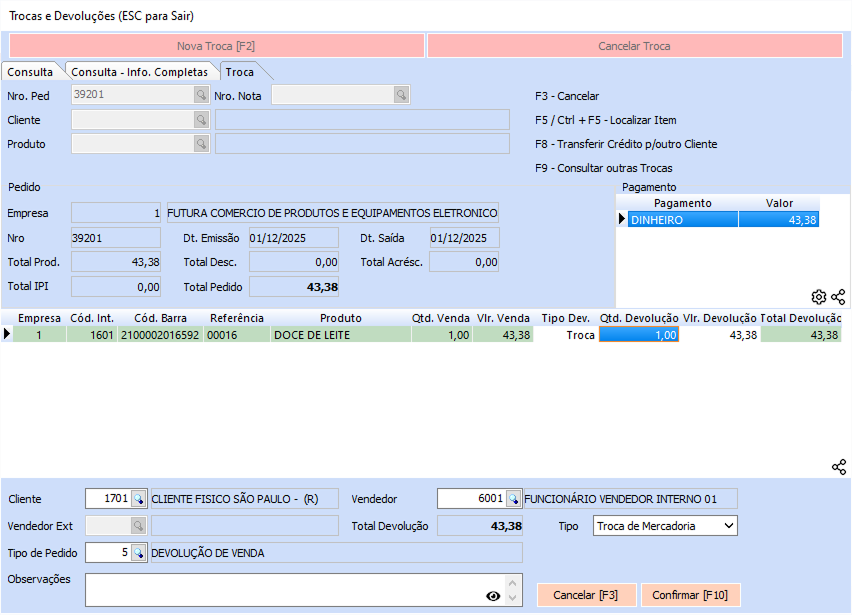852x615 pixels.
Task: Toggle the eye icon in Observações
Action: (x=492, y=596)
